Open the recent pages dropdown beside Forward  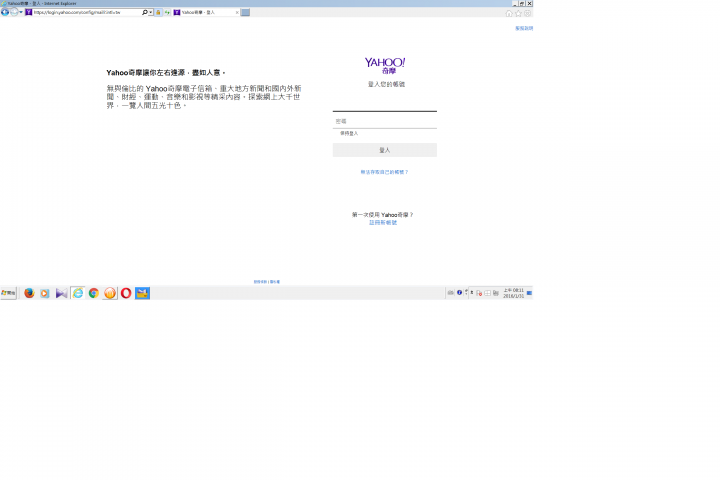[21, 12]
